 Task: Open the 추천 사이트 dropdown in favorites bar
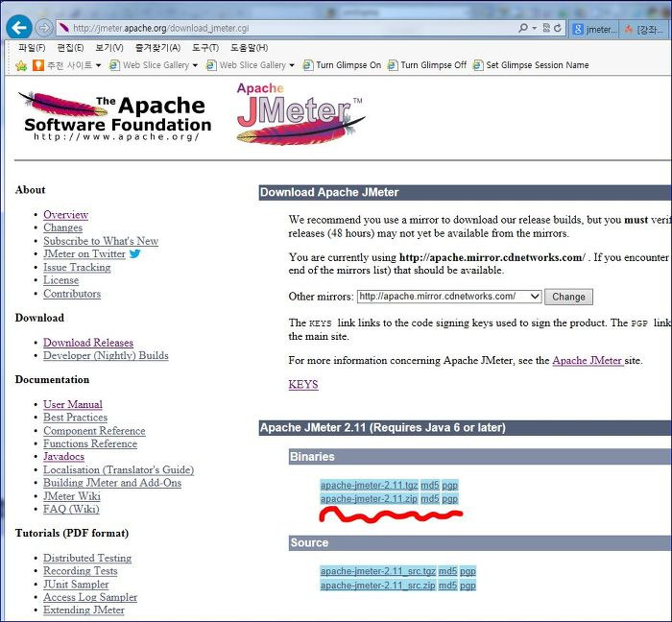[x=98, y=65]
